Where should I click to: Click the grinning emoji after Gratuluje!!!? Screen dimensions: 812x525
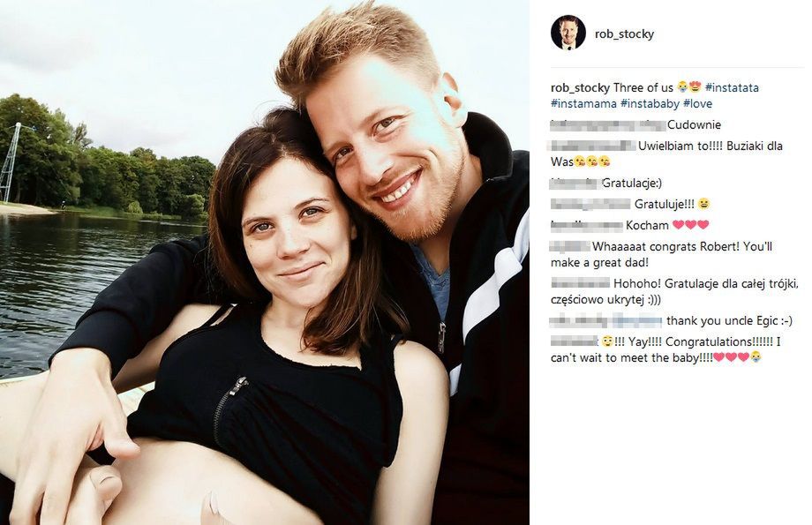tap(703, 204)
